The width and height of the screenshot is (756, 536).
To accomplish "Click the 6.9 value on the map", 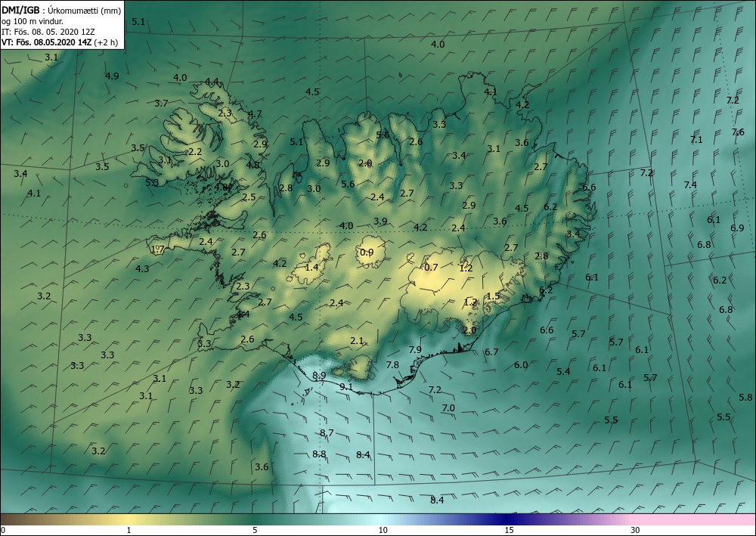I will [737, 228].
